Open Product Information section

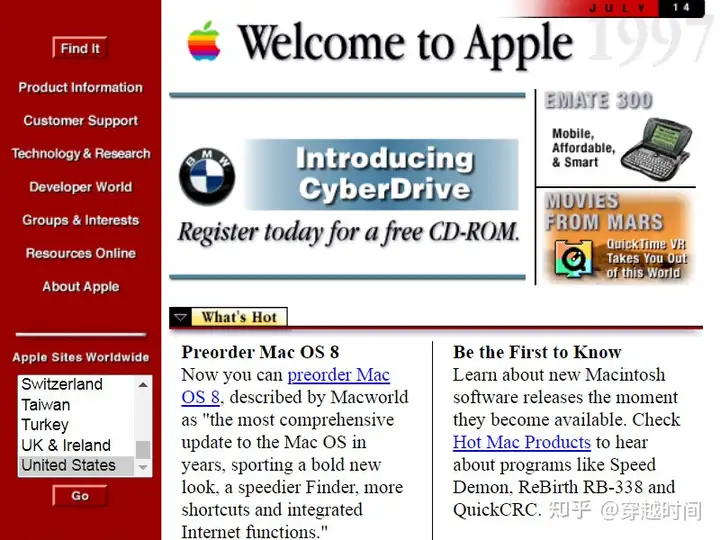point(81,87)
